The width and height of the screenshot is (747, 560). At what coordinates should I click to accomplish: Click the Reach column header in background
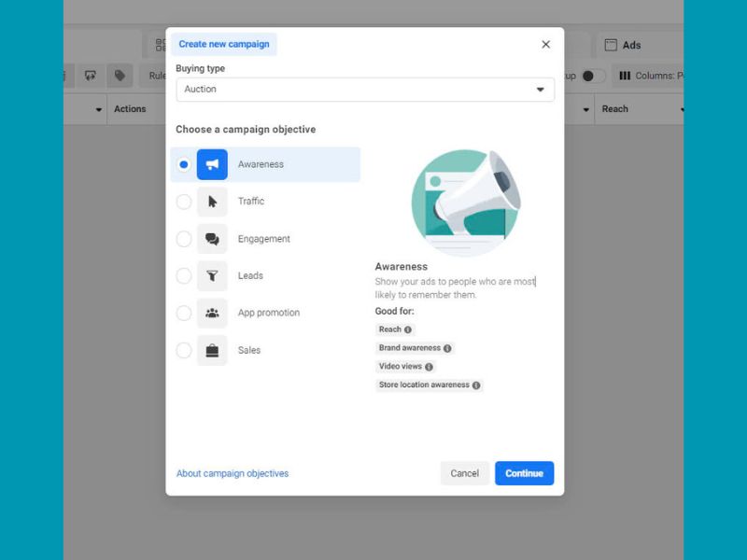click(615, 109)
